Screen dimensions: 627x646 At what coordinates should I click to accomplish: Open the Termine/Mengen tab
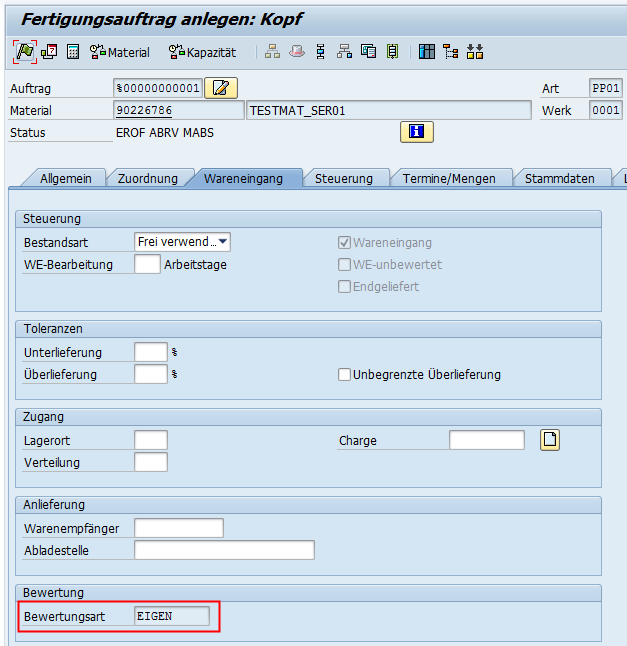(449, 178)
